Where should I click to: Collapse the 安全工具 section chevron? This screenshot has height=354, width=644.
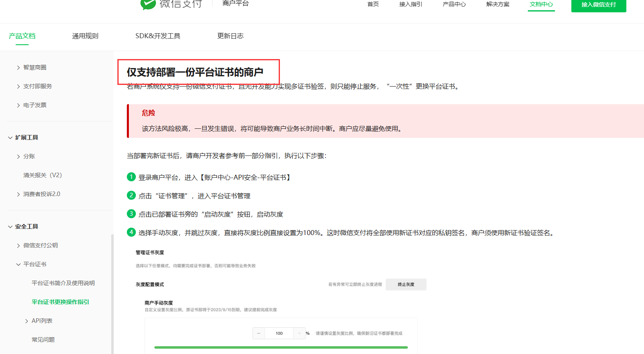[10, 227]
